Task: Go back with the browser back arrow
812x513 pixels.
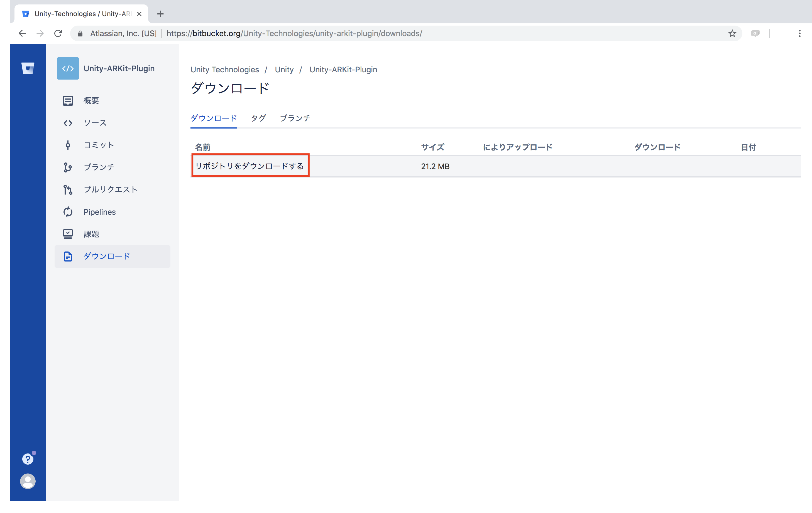Action: (x=22, y=33)
